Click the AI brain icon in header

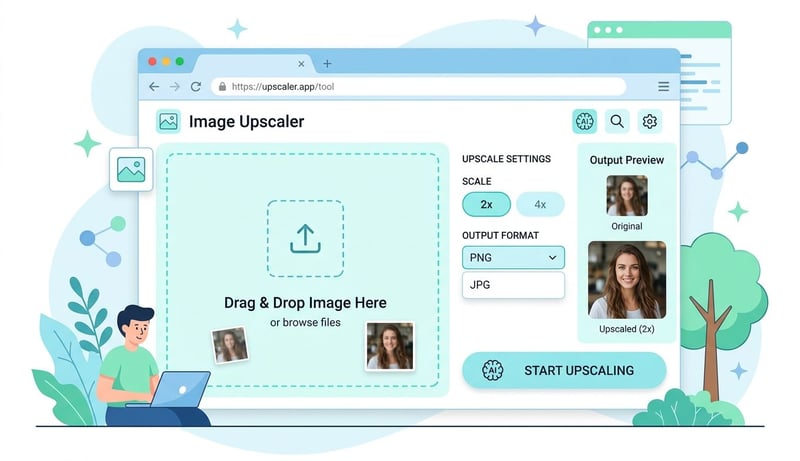coord(585,121)
